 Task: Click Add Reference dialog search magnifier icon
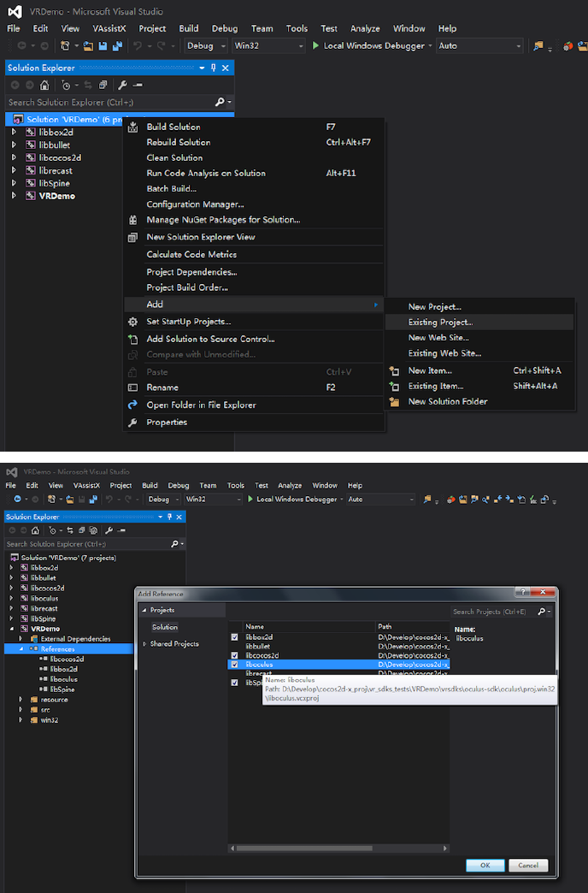(x=541, y=612)
